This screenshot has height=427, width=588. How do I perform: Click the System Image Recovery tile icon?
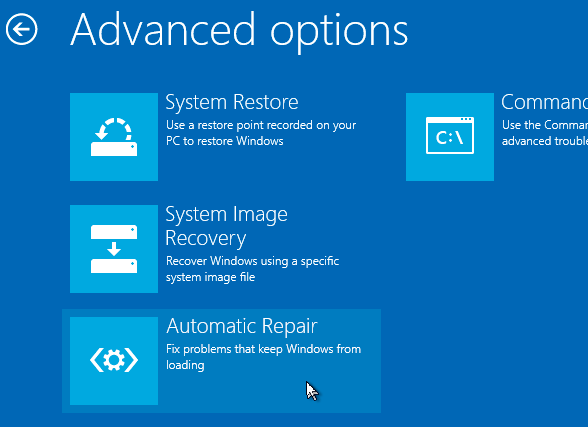tap(114, 249)
